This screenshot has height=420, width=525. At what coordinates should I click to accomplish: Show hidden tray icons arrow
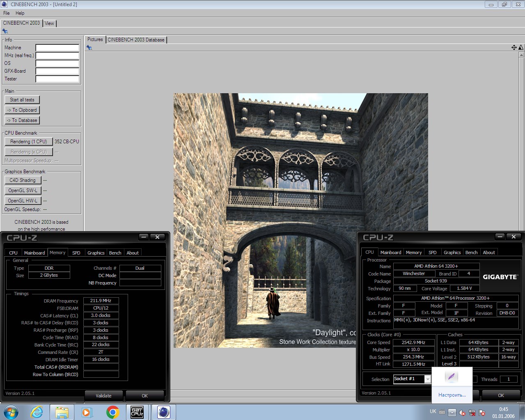pos(452,412)
